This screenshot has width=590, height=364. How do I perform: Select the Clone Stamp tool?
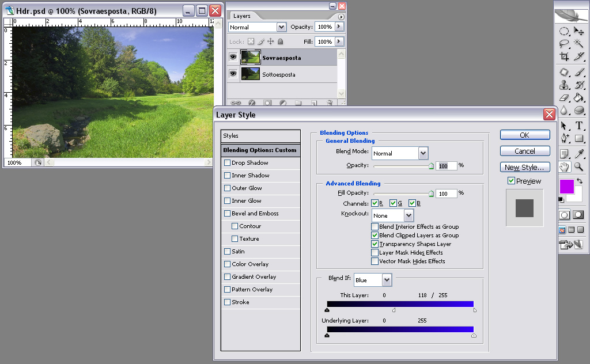pyautogui.click(x=565, y=85)
